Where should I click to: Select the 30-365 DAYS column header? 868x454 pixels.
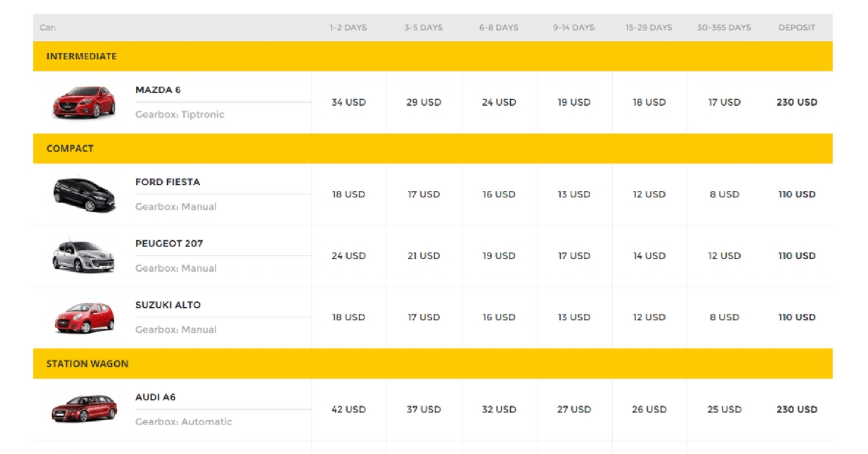pos(723,27)
